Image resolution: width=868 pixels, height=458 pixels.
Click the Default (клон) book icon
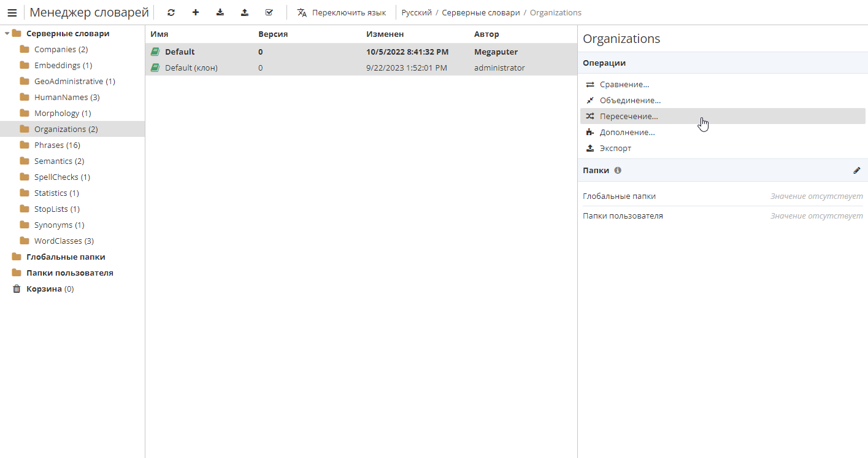155,68
